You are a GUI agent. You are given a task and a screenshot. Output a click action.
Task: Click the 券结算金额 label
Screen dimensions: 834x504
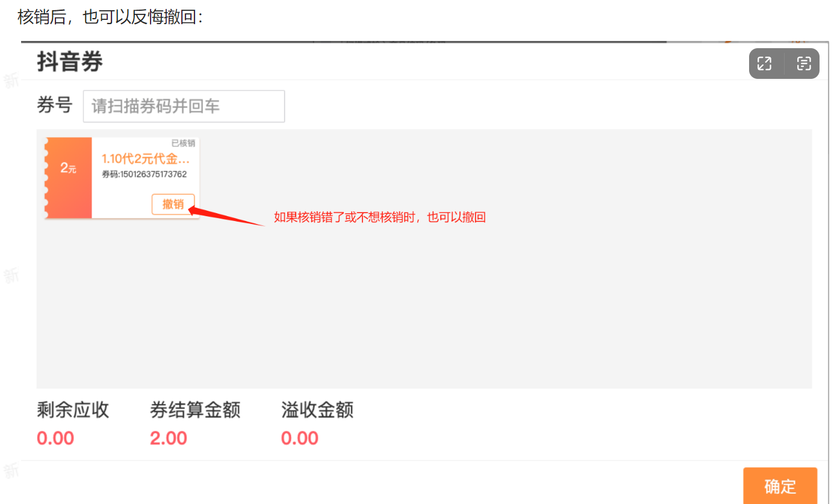[x=195, y=410]
